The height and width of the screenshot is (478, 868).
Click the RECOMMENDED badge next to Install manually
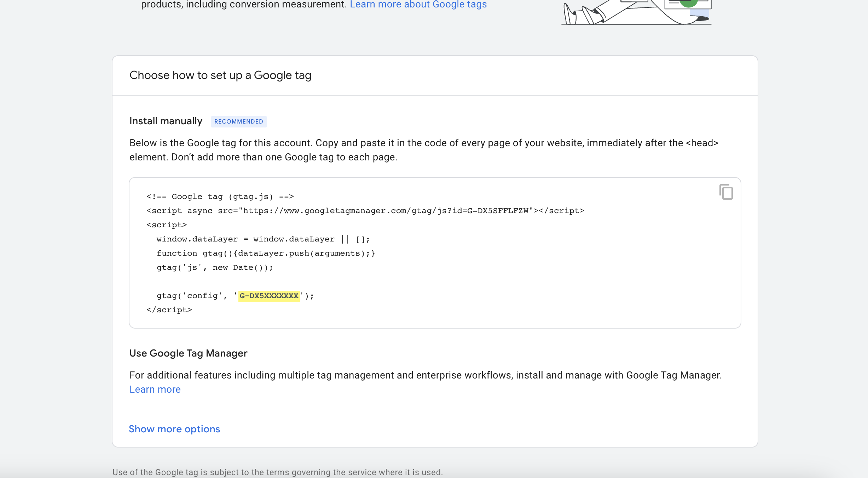point(239,121)
